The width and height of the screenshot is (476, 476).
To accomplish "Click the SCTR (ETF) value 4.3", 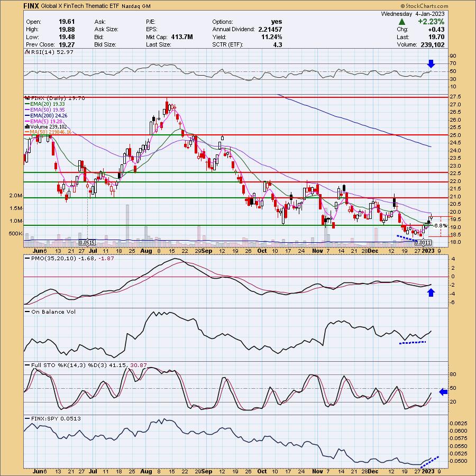I will point(278,44).
